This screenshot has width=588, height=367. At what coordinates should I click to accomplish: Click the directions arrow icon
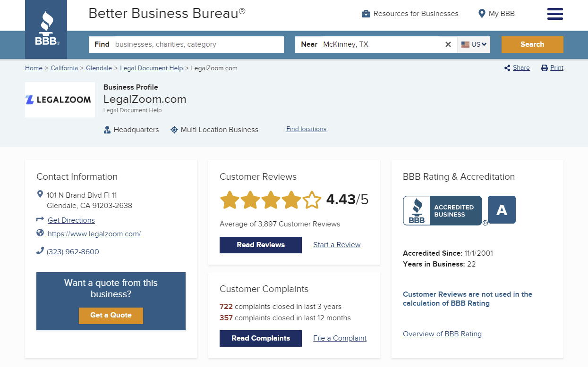(40, 219)
